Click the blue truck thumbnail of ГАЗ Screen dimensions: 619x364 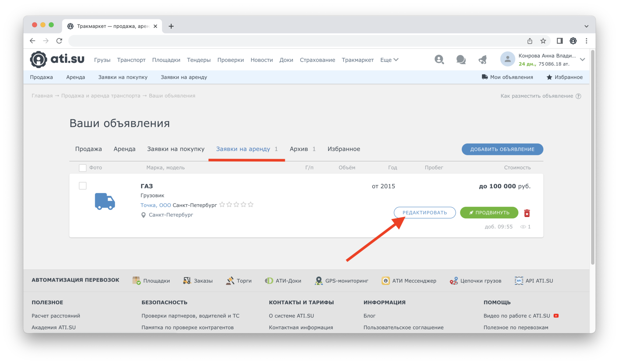point(105,201)
